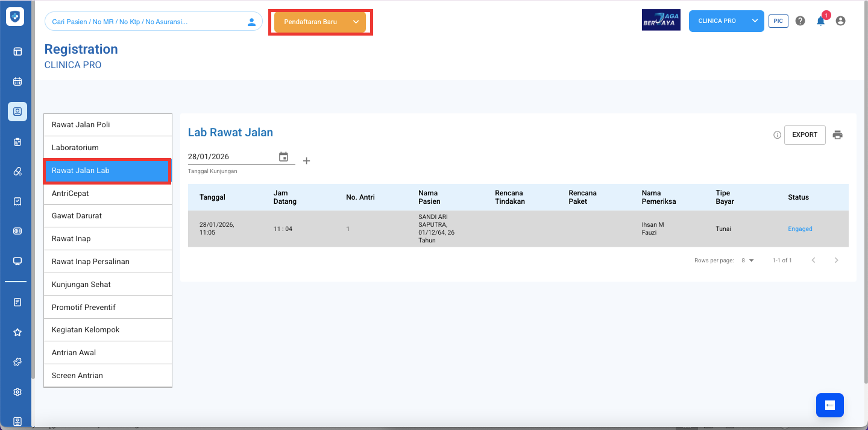Open the chat widget in bottom corner
The width and height of the screenshot is (868, 430).
(829, 405)
